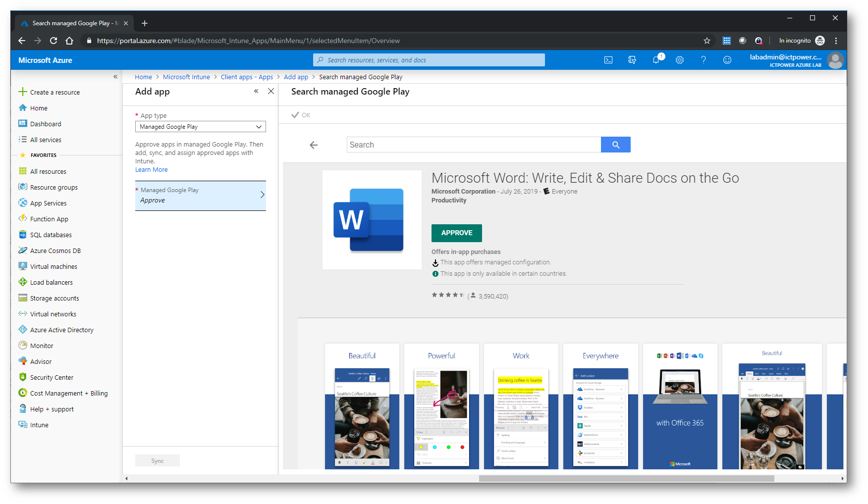Open the with Office 365 screenshot
Image resolution: width=868 pixels, height=504 pixels.
pos(680,406)
